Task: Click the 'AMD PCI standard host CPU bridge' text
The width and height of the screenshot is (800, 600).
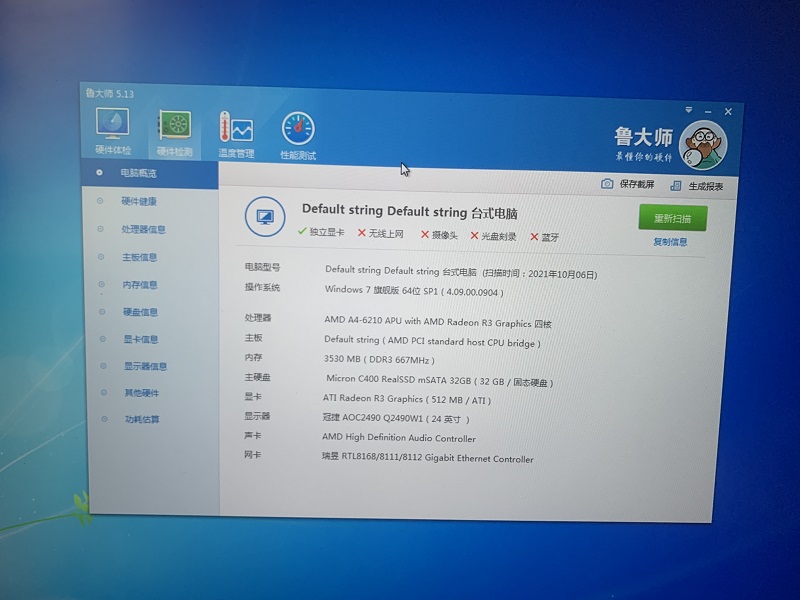Action: point(460,342)
